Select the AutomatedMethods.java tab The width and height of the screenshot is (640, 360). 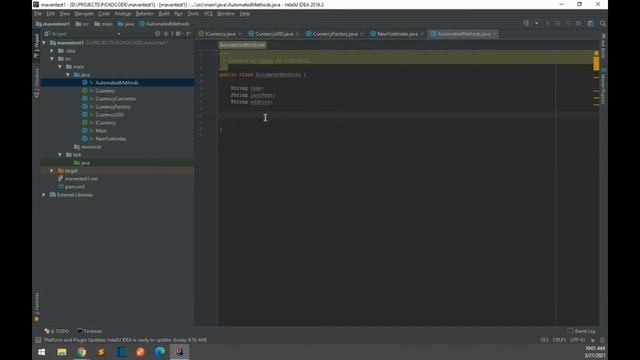[464, 34]
